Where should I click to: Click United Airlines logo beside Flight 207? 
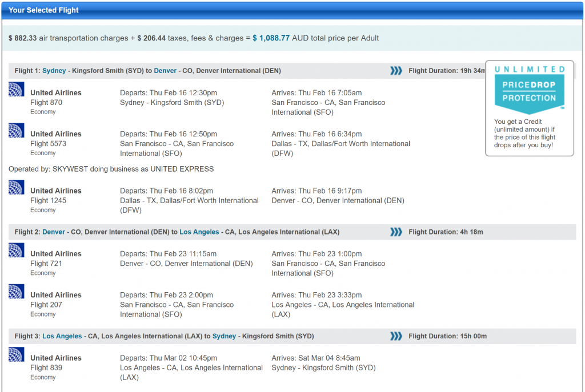pyautogui.click(x=17, y=292)
